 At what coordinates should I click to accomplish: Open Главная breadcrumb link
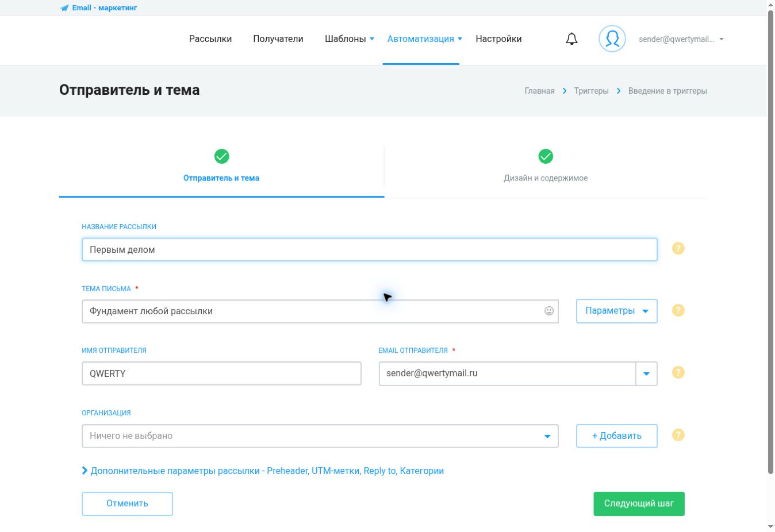click(x=540, y=91)
